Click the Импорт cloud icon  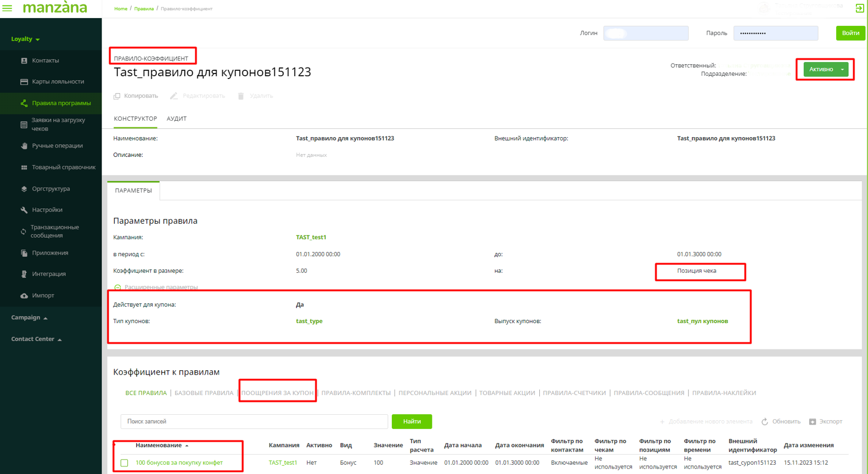coord(24,296)
